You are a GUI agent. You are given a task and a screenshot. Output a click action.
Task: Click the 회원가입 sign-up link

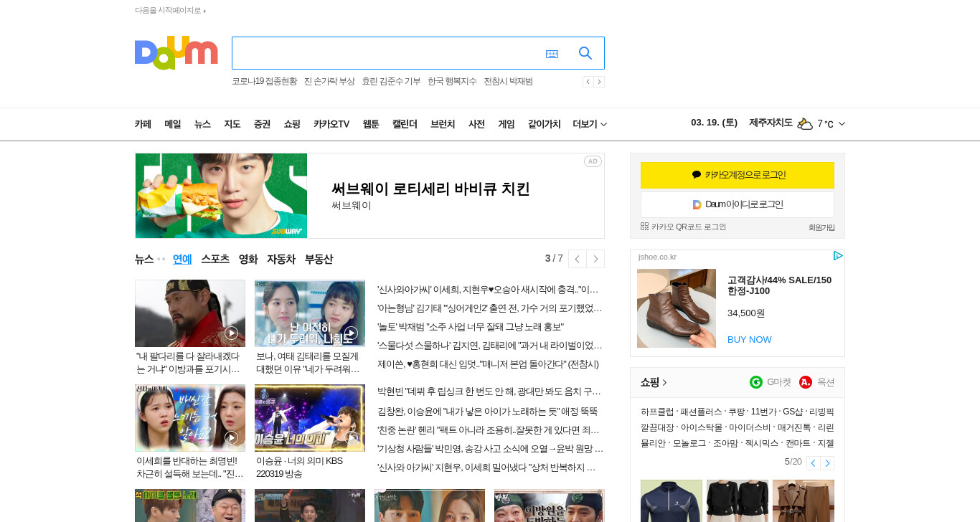[821, 227]
